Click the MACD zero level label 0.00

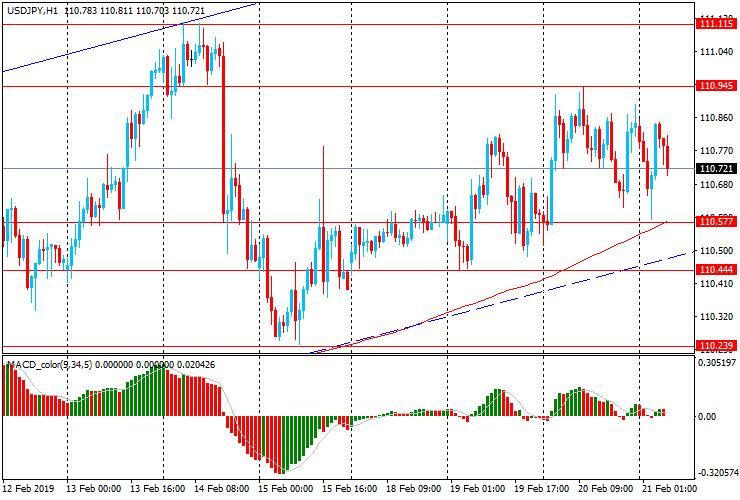point(706,416)
